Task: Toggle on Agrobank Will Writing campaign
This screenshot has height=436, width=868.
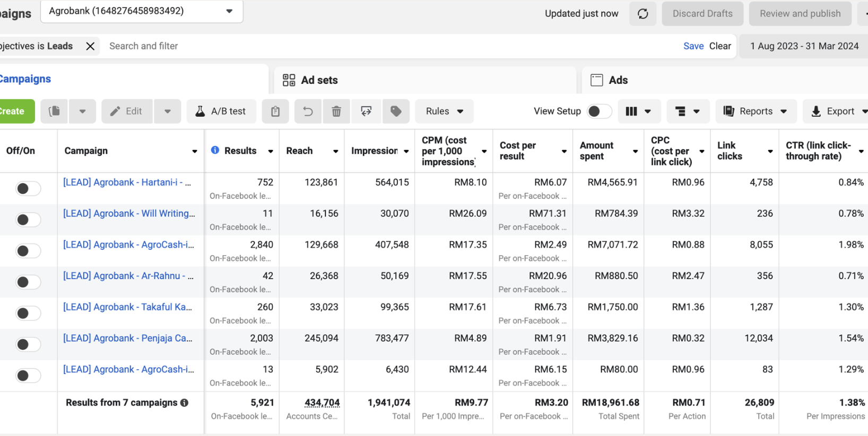Action: tap(28, 220)
